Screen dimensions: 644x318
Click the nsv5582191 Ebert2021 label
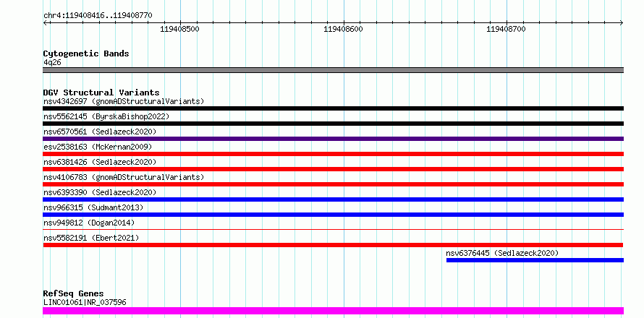pyautogui.click(x=91, y=238)
